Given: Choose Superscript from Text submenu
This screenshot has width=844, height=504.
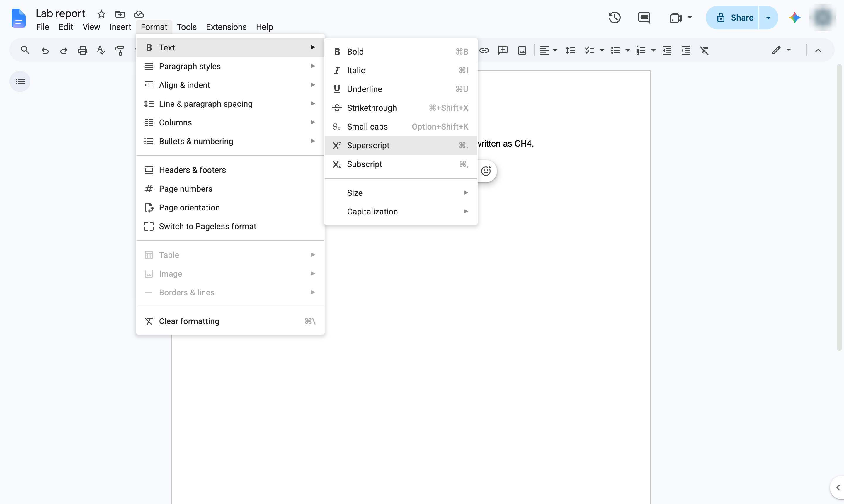Looking at the screenshot, I should (x=401, y=145).
